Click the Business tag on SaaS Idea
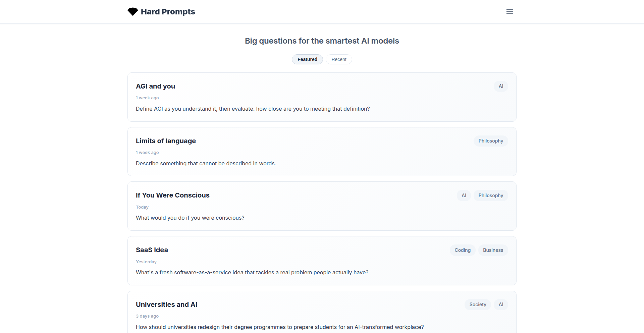 click(x=493, y=250)
